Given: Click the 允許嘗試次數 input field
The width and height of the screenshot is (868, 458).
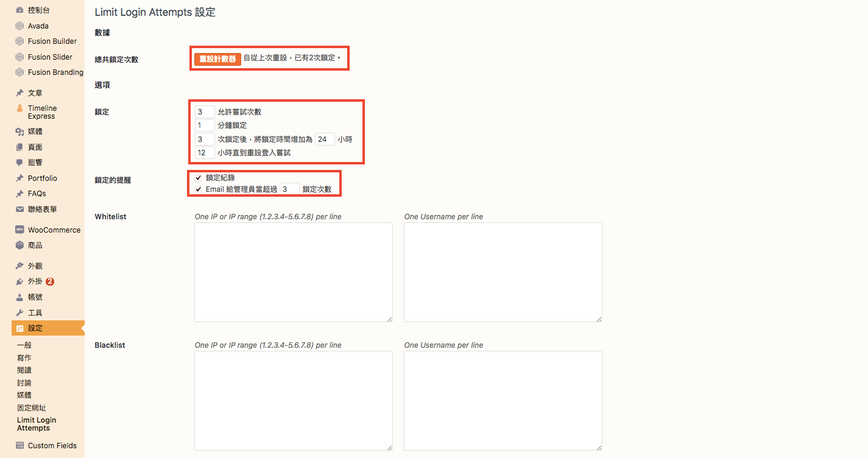Looking at the screenshot, I should pyautogui.click(x=205, y=112).
